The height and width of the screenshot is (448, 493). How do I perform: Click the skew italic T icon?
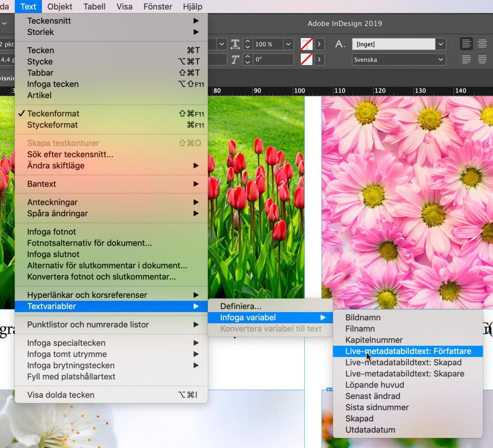click(x=235, y=60)
